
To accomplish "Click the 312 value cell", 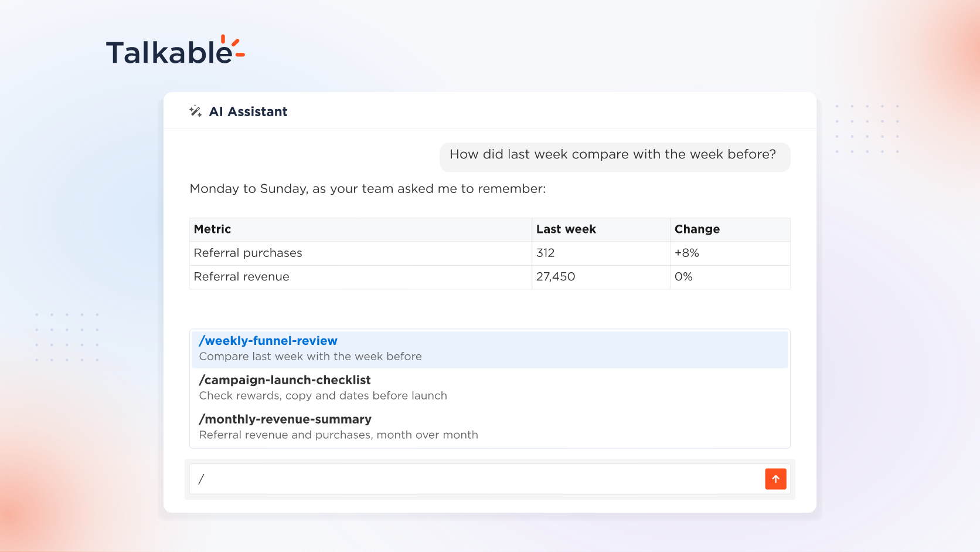I will [601, 253].
